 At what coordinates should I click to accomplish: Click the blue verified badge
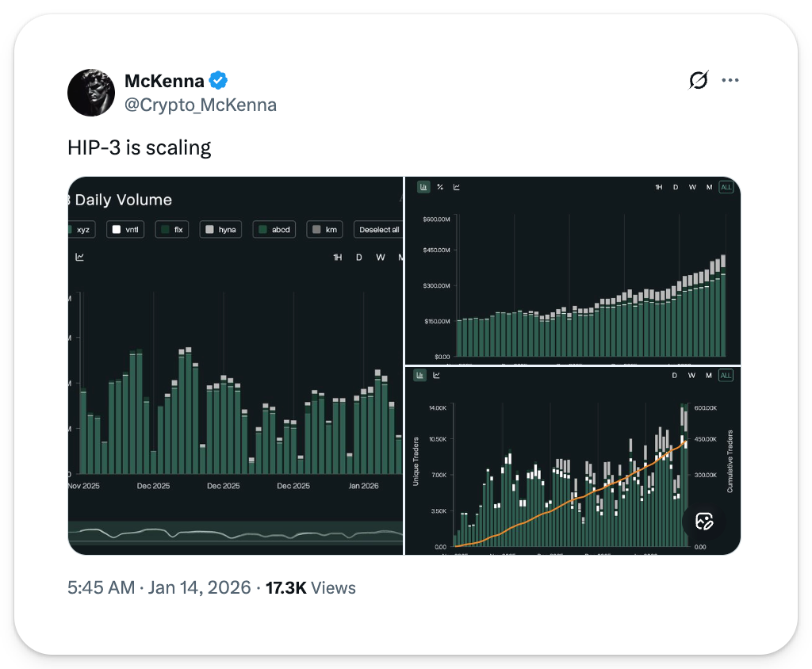point(218,80)
